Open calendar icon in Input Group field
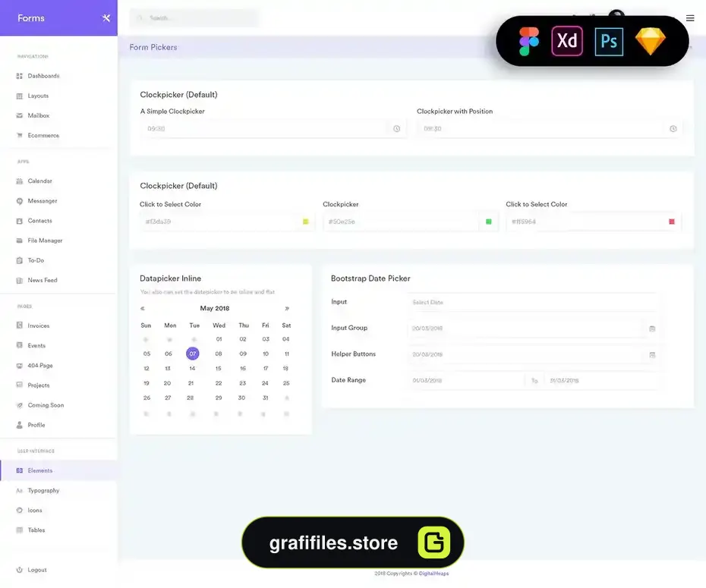Viewport: 706px width, 588px height. 652,329
